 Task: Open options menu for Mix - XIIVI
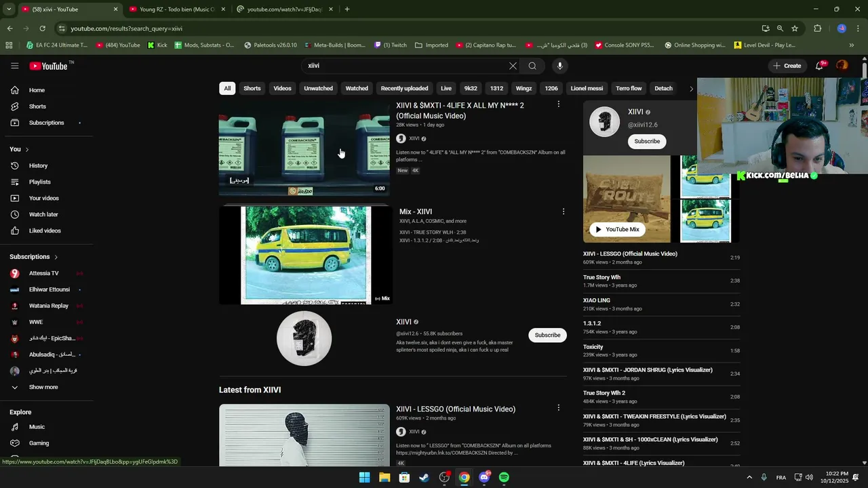click(563, 211)
